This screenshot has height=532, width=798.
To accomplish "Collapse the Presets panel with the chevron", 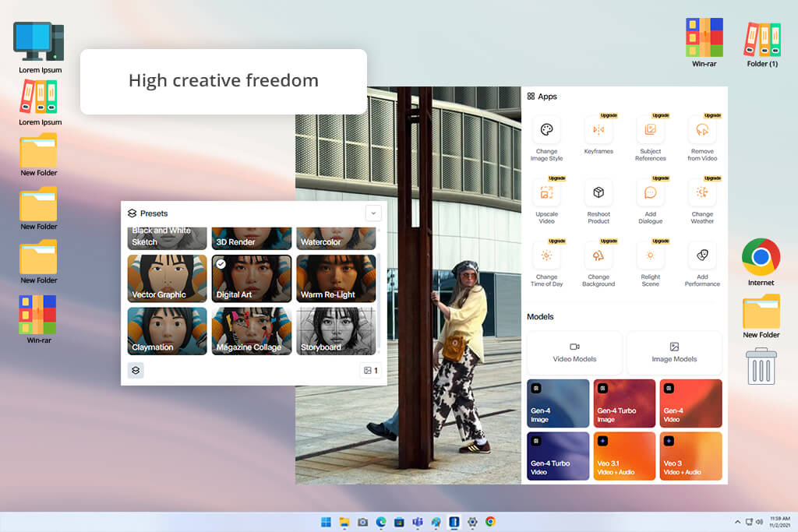I will 373,213.
